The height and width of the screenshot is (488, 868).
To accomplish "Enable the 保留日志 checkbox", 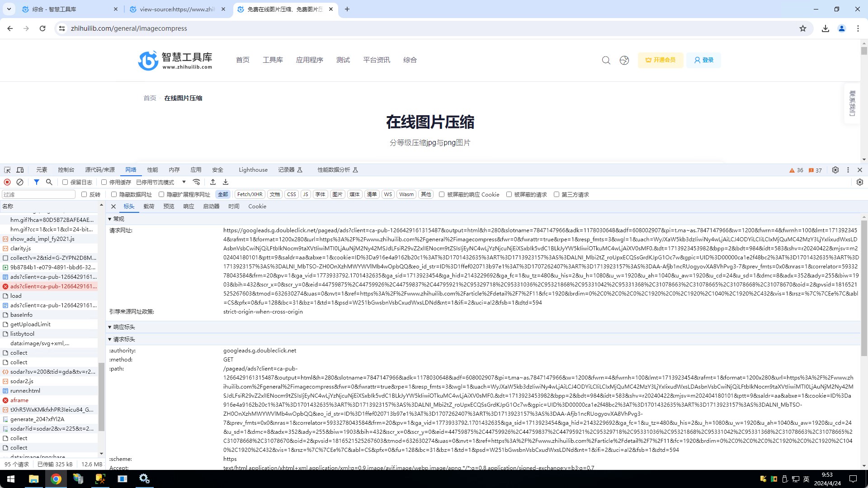I will click(x=65, y=182).
